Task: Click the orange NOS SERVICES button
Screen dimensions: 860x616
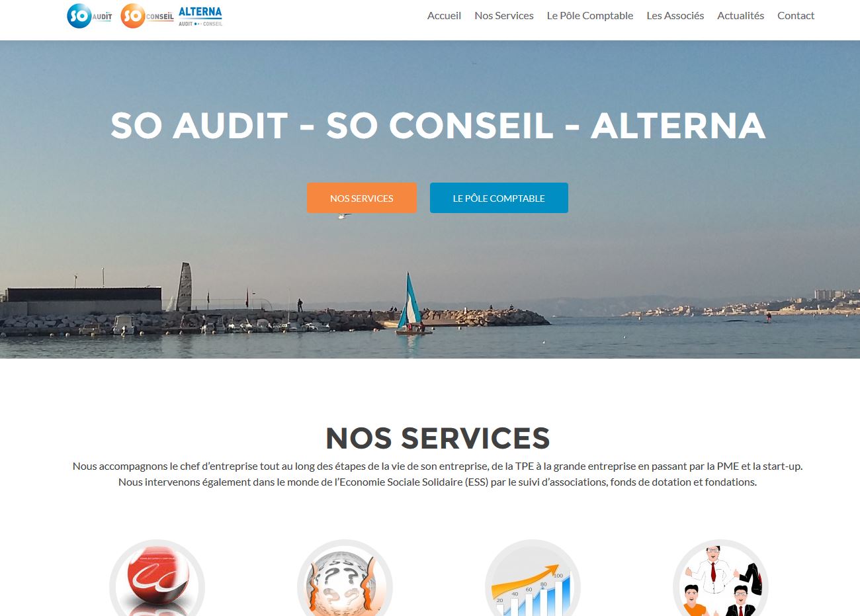Action: pos(361,198)
